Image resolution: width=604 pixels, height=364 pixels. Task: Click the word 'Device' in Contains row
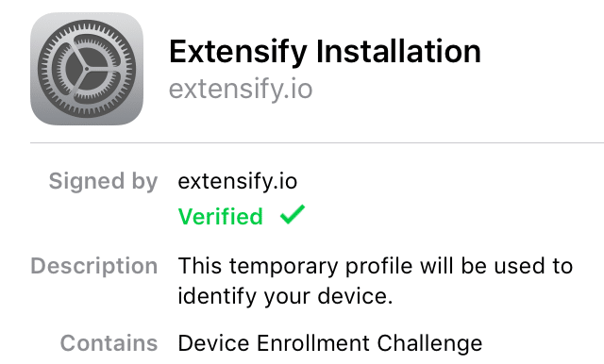click(x=214, y=343)
